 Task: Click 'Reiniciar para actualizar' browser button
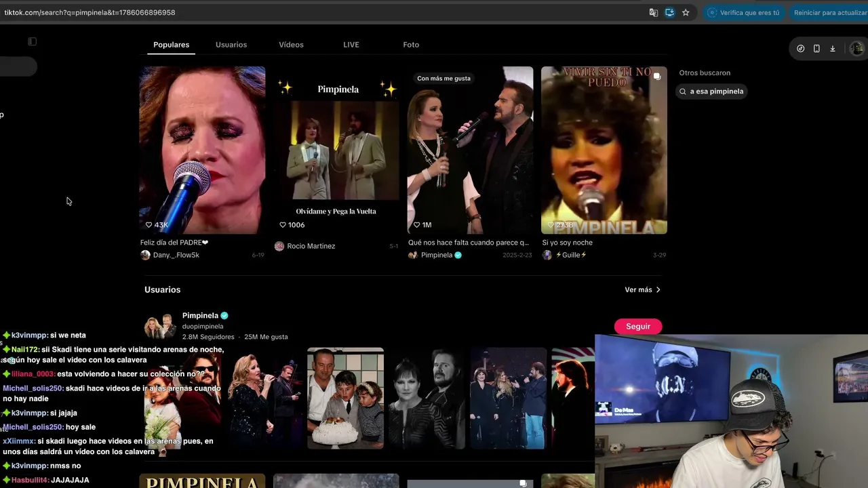[831, 12]
